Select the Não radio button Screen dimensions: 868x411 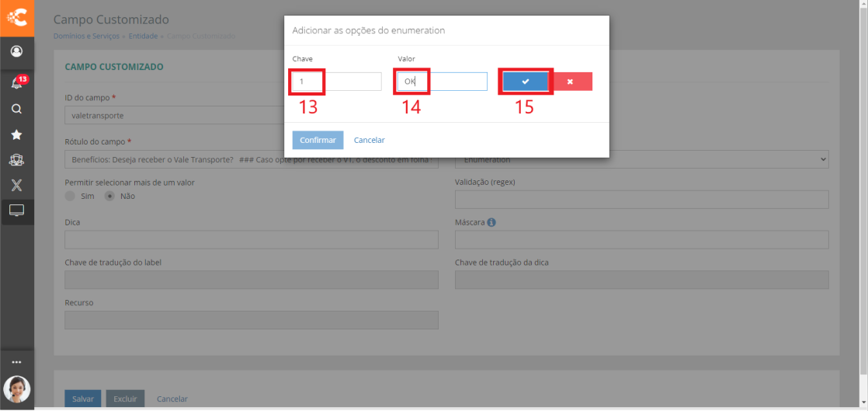(x=110, y=196)
